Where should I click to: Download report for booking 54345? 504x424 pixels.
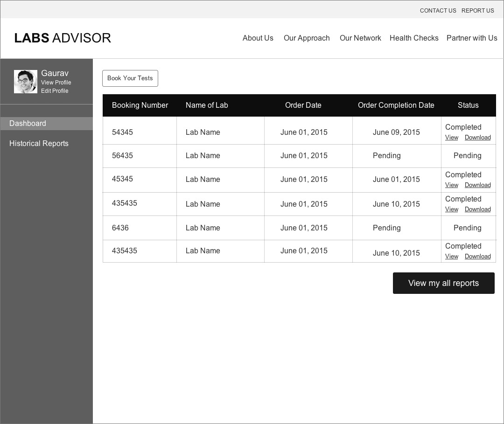tap(477, 138)
